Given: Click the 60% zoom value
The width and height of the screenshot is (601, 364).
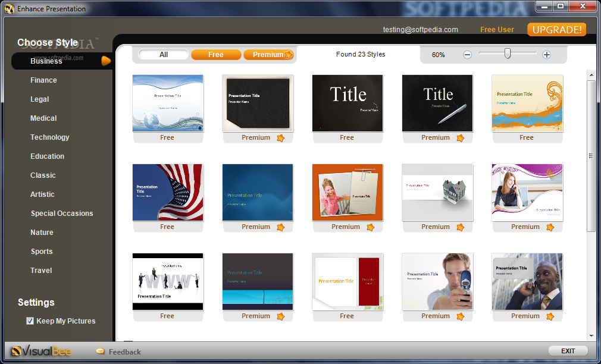Looking at the screenshot, I should tap(438, 55).
